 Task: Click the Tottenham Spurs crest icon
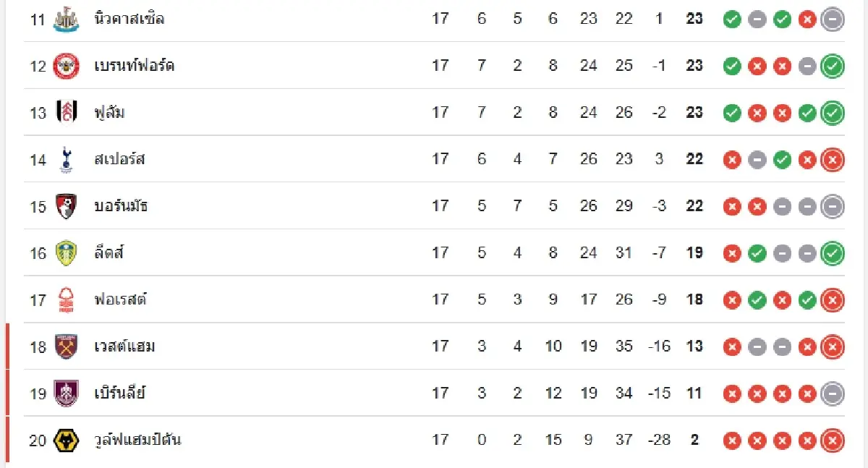(x=67, y=159)
